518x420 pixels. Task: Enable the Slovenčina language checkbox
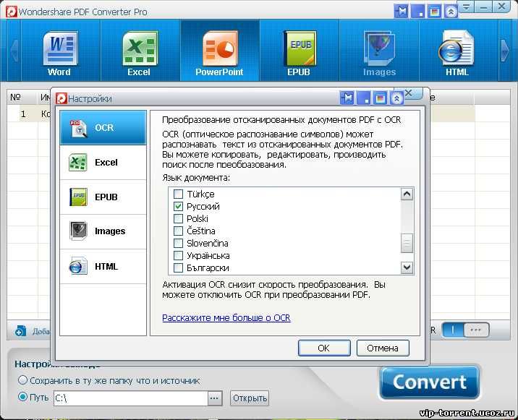(178, 244)
